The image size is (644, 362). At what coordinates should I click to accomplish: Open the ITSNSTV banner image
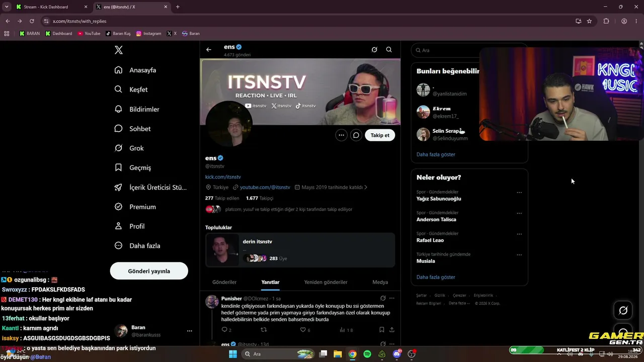[x=300, y=92]
